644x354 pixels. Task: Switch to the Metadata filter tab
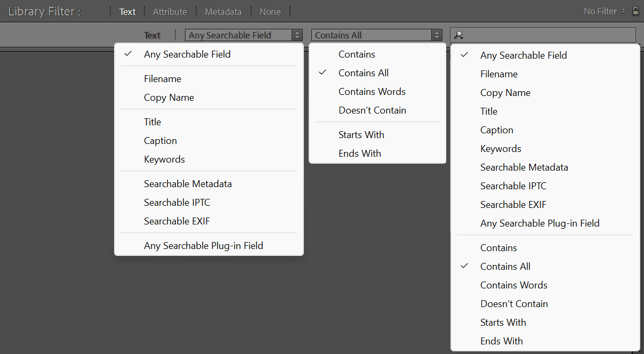223,12
